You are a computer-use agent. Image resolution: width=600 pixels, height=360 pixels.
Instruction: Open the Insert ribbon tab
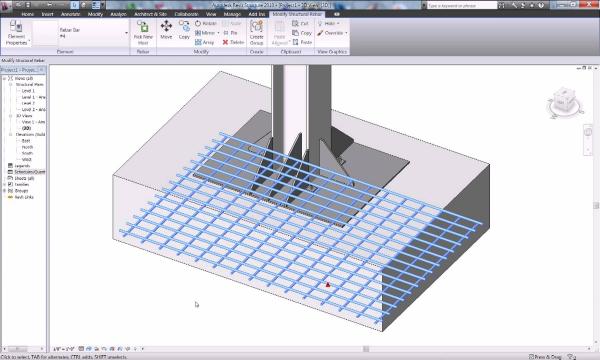(x=47, y=14)
